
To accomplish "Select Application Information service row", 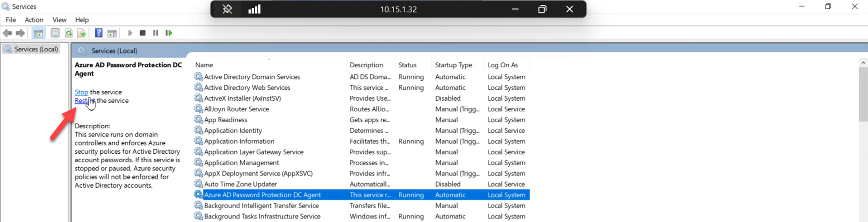I will 361,141.
